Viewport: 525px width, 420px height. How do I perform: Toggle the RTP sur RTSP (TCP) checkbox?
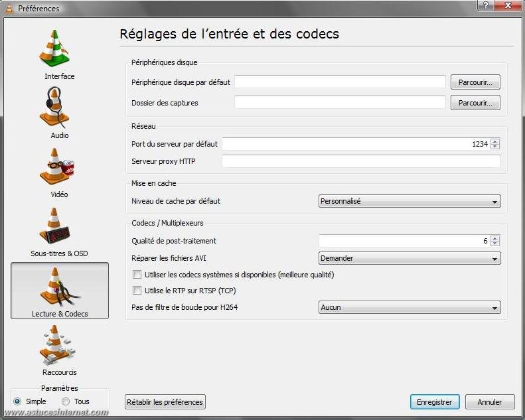(x=137, y=291)
